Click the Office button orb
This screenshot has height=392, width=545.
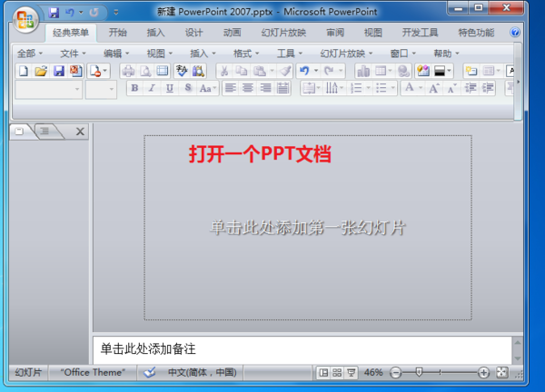pos(25,19)
